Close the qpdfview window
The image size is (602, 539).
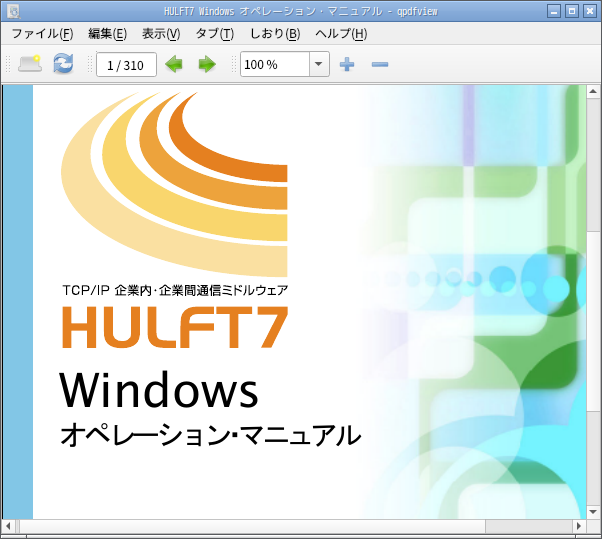590,11
